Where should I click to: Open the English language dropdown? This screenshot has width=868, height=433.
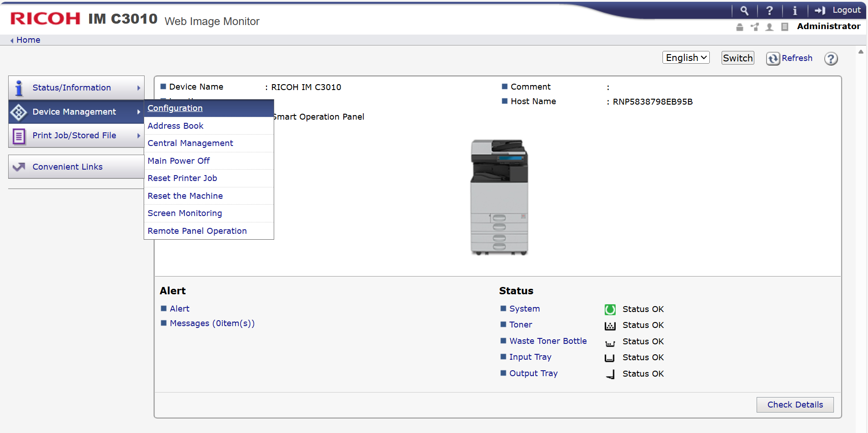click(686, 58)
